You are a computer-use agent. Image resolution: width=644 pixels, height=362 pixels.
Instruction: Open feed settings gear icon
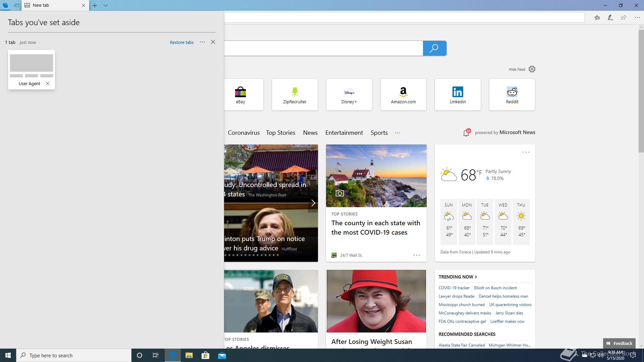pyautogui.click(x=532, y=69)
